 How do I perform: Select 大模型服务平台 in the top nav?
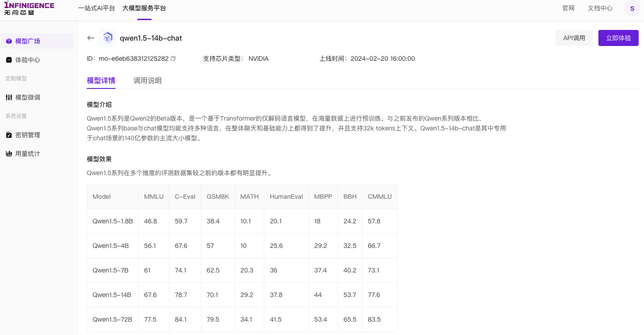pyautogui.click(x=144, y=8)
